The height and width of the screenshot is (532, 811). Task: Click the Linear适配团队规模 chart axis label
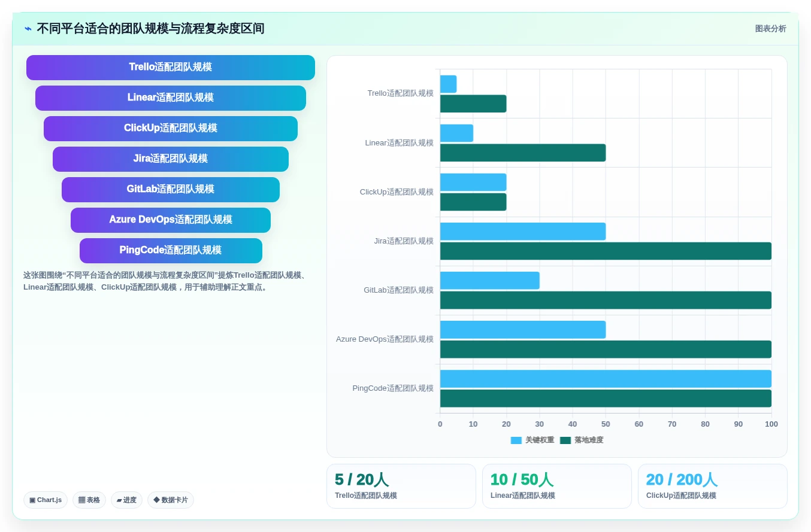[400, 143]
